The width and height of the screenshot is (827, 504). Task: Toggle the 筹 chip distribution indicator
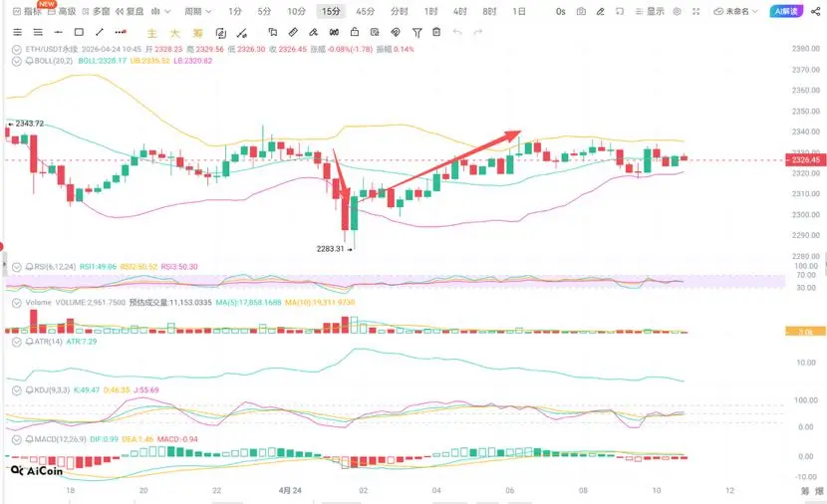198,33
